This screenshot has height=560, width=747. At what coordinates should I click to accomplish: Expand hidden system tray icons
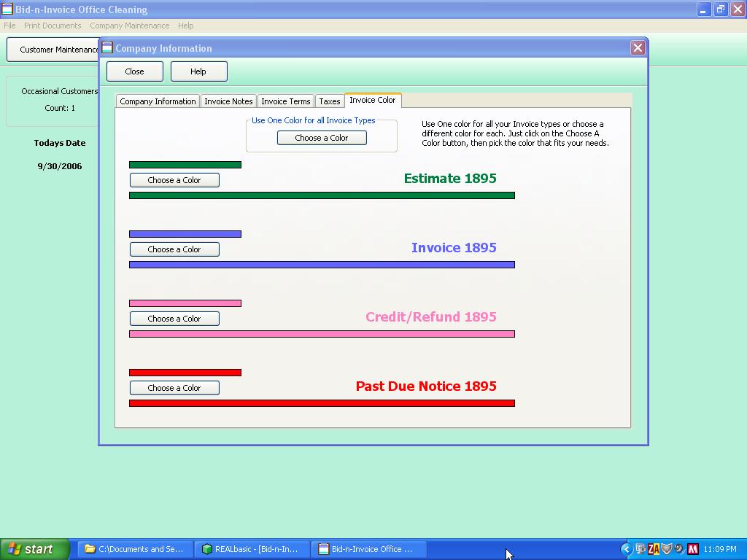[626, 549]
